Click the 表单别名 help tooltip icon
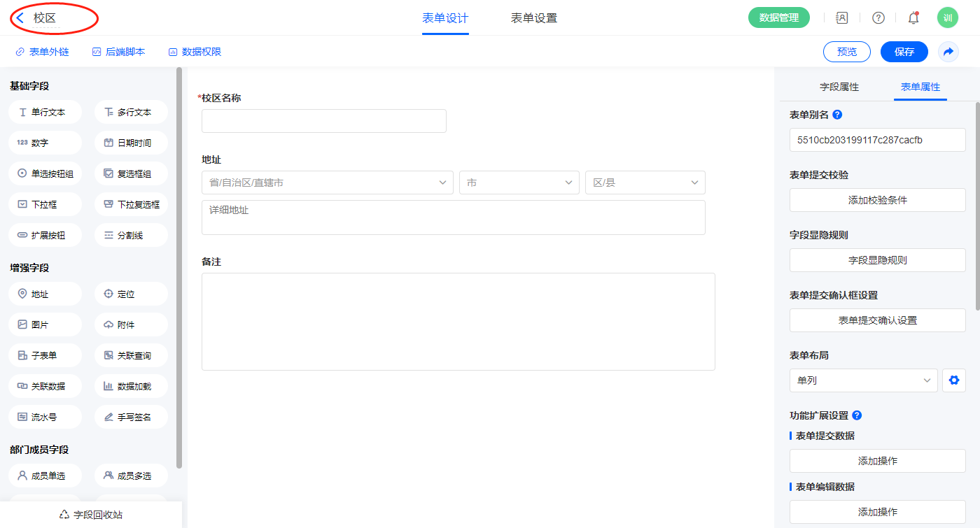This screenshot has width=980, height=528. pyautogui.click(x=837, y=115)
